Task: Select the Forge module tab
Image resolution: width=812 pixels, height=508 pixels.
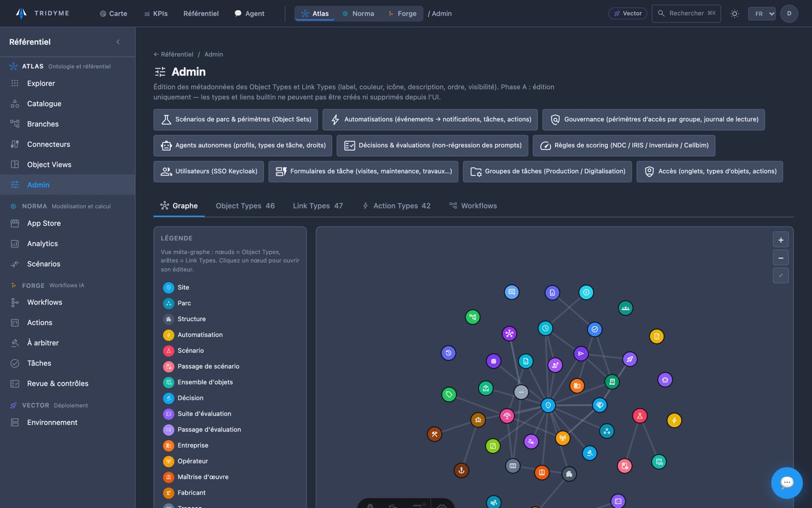Action: point(402,13)
